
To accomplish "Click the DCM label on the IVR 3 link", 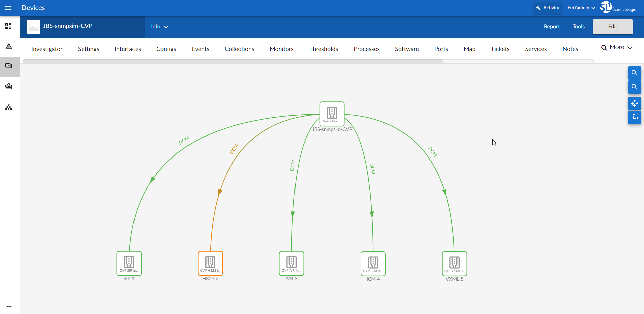I will (x=292, y=165).
